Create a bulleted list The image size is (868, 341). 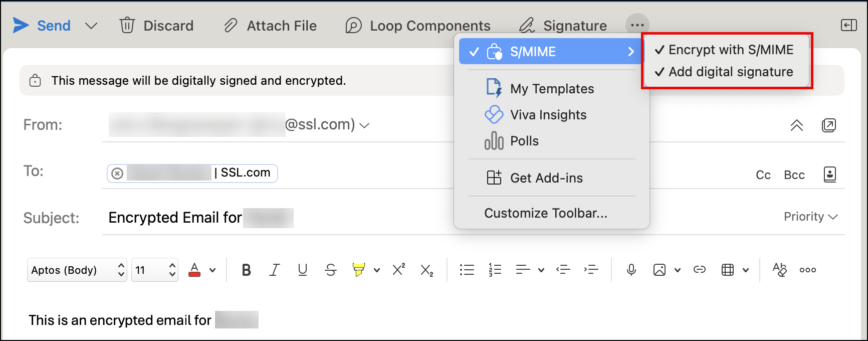(467, 270)
